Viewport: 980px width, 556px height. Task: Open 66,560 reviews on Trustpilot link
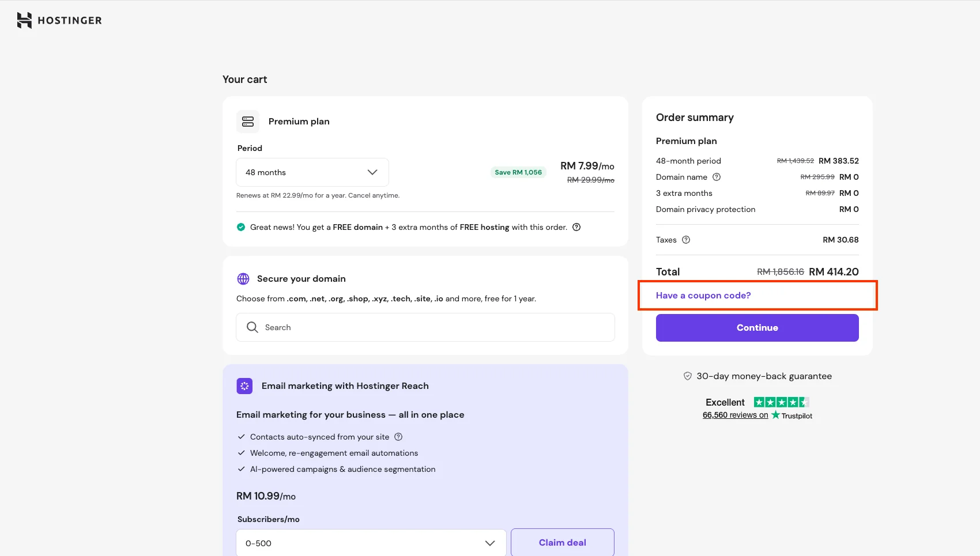[757, 415]
